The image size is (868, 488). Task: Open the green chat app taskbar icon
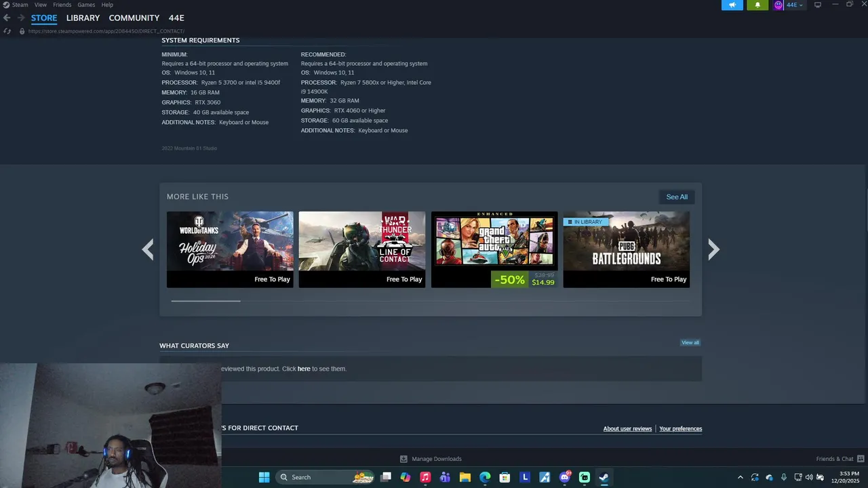click(584, 477)
